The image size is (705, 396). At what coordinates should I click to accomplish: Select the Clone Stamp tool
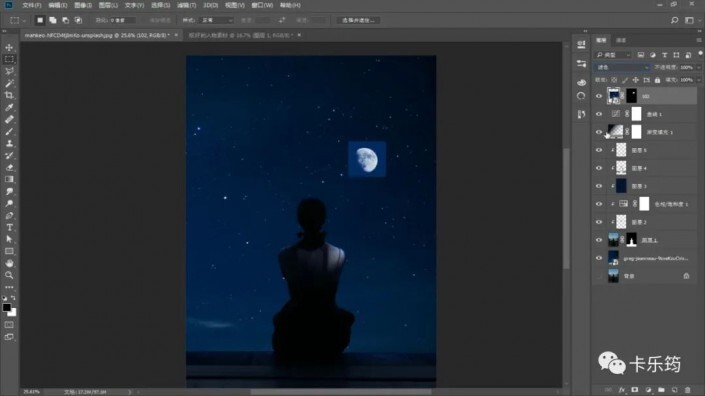pyautogui.click(x=9, y=143)
